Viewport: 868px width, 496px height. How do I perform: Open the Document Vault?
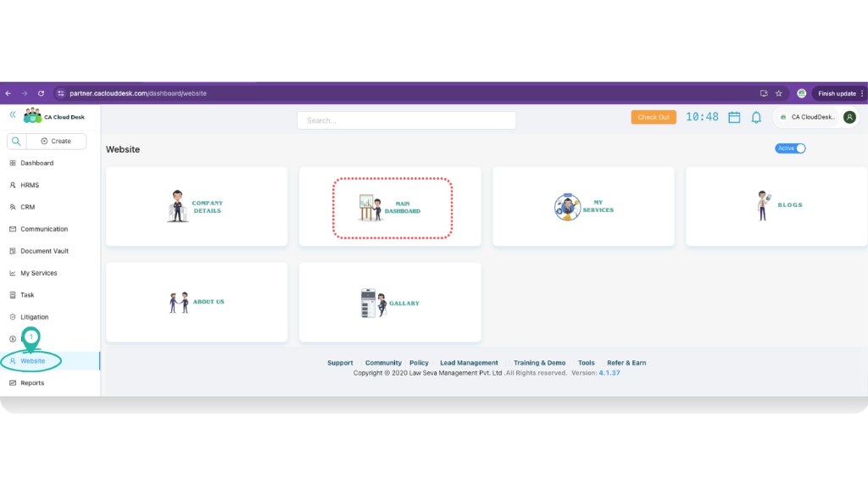point(44,250)
